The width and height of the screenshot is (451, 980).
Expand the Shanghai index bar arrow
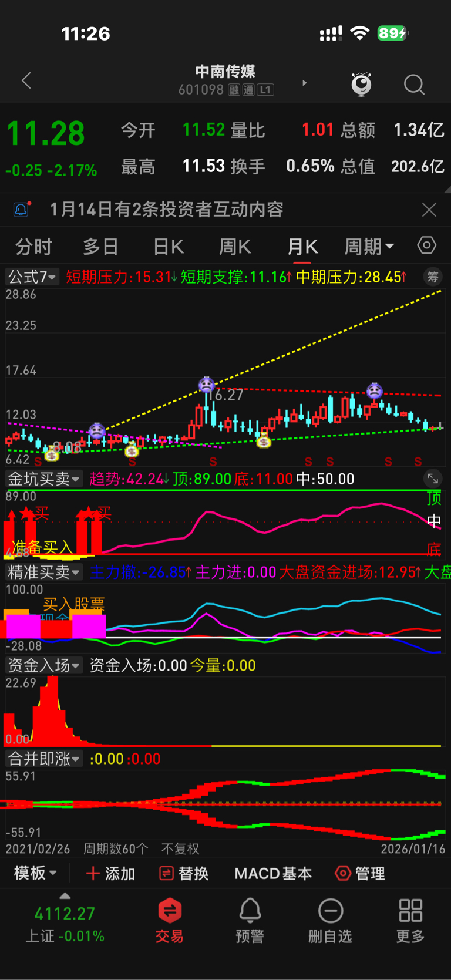[65, 896]
